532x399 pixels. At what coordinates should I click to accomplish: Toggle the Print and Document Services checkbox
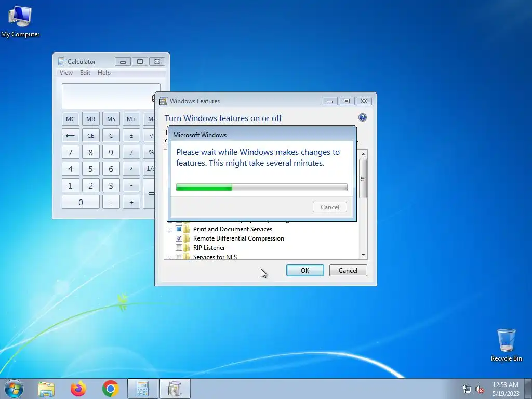[179, 229]
